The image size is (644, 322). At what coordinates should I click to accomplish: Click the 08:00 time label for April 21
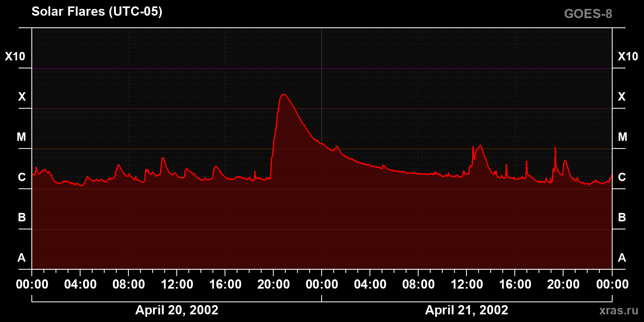[x=419, y=284]
